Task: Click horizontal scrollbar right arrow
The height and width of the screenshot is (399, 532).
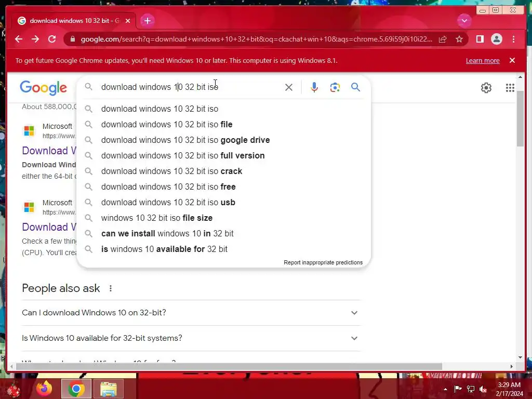Action: click(x=512, y=366)
